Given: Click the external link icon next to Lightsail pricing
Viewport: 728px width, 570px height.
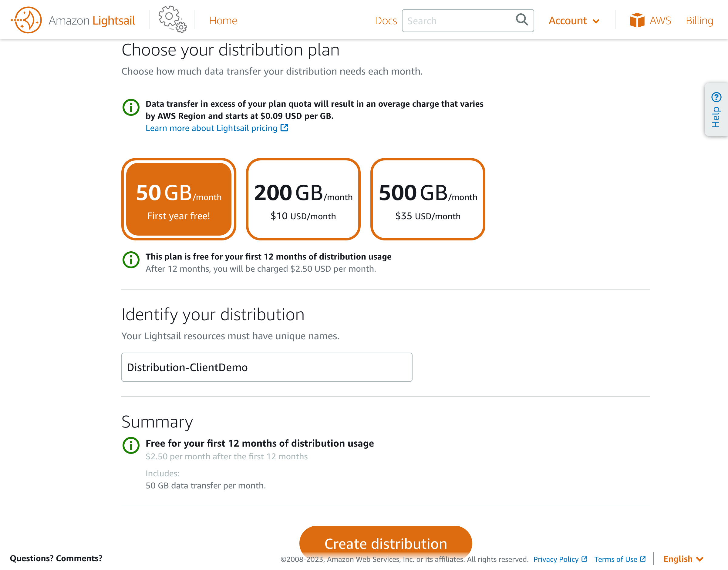Looking at the screenshot, I should pyautogui.click(x=285, y=128).
